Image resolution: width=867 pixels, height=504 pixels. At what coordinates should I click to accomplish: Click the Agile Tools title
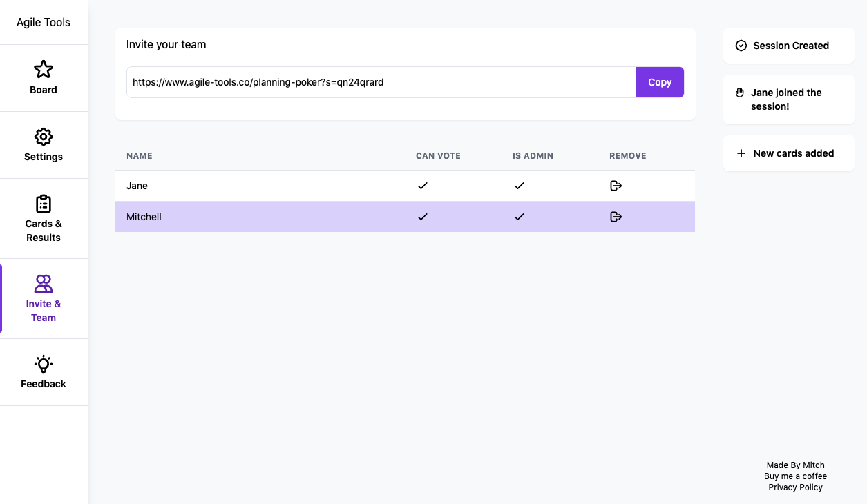click(x=44, y=22)
